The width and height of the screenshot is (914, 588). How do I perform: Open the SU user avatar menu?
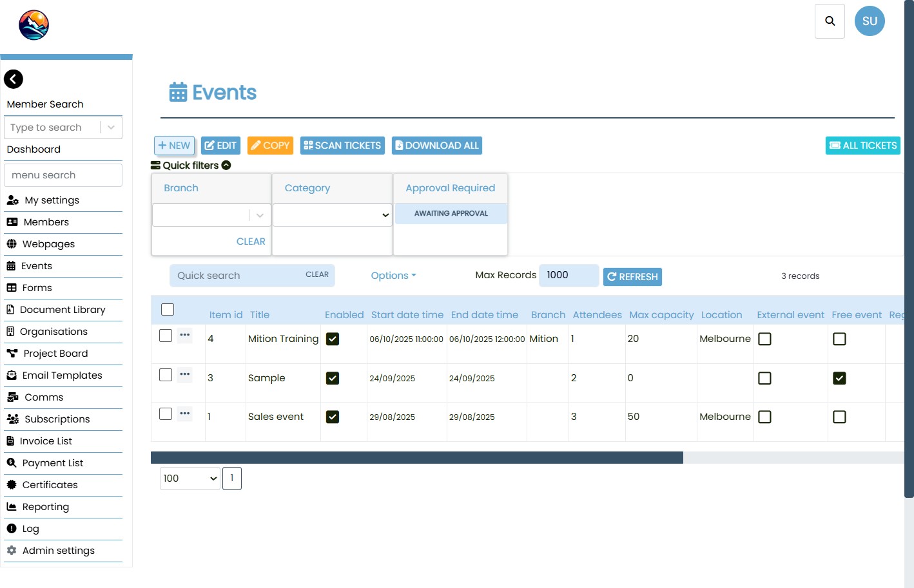click(x=870, y=21)
